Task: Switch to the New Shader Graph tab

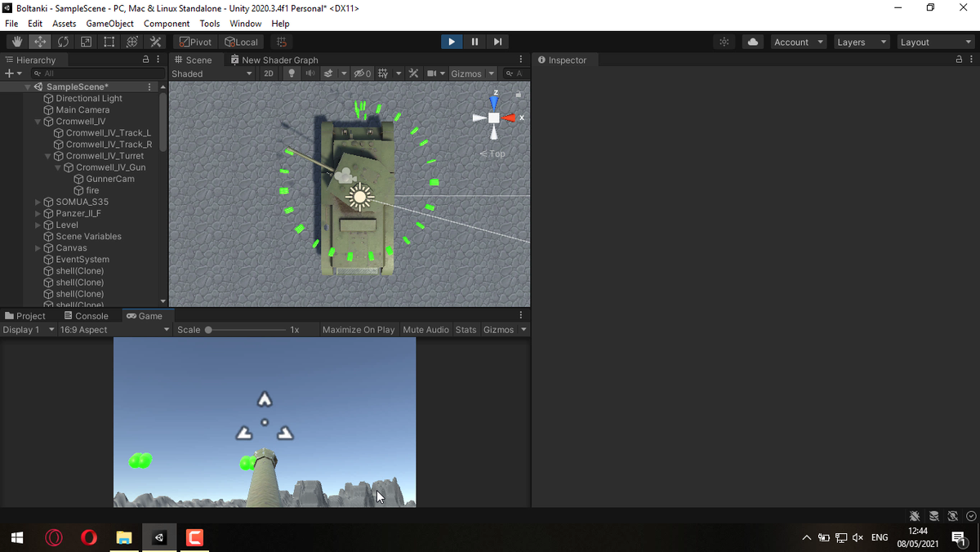Action: tap(274, 60)
